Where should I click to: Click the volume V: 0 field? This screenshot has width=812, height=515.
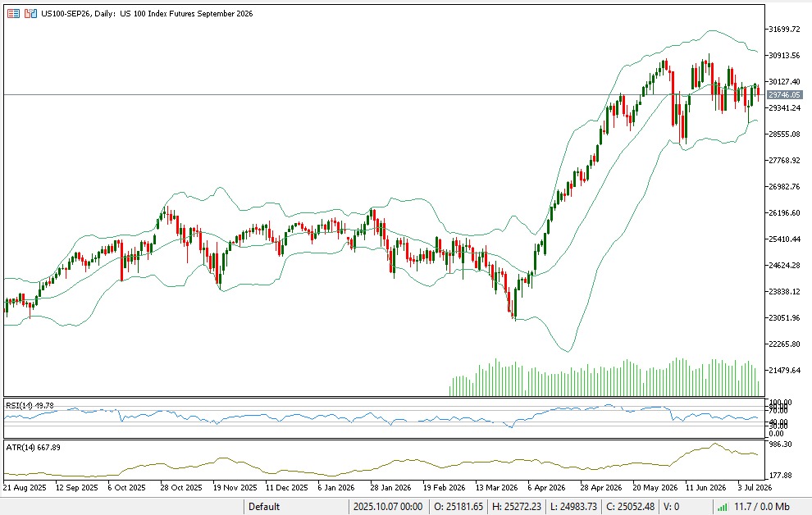671,507
